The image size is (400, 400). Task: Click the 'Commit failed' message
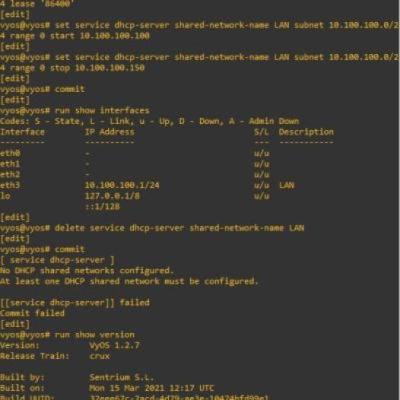pyautogui.click(x=32, y=313)
